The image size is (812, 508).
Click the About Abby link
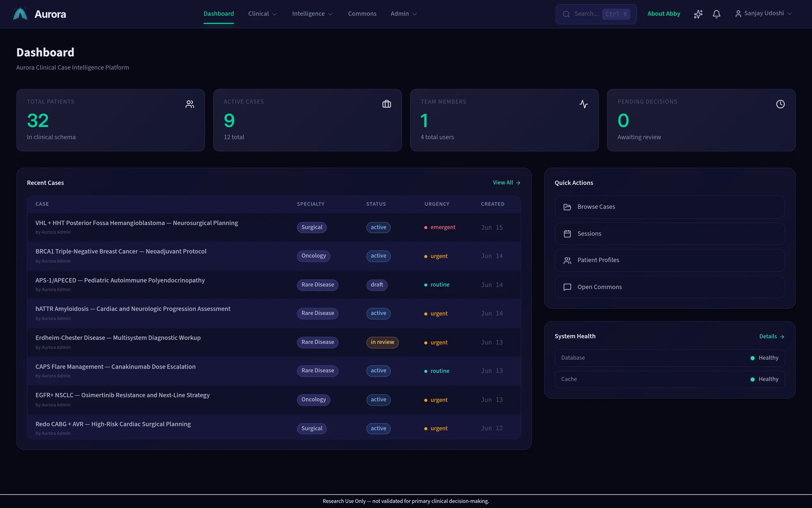pos(664,14)
